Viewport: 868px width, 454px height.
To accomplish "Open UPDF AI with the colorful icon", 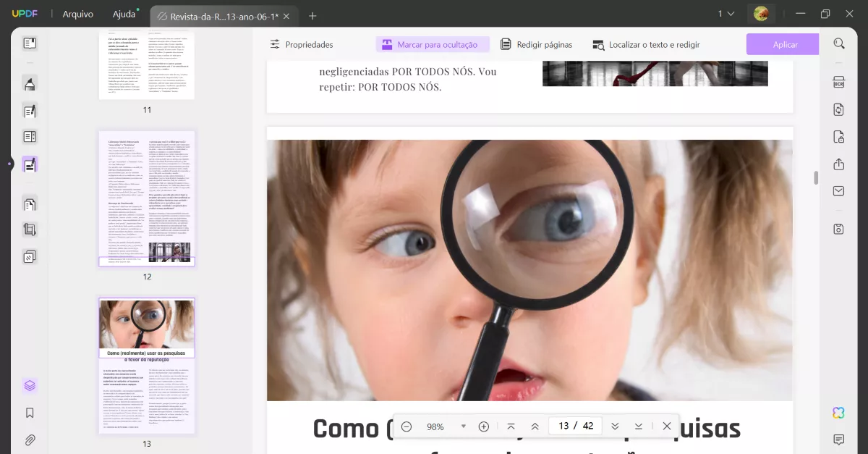I will pos(838,413).
